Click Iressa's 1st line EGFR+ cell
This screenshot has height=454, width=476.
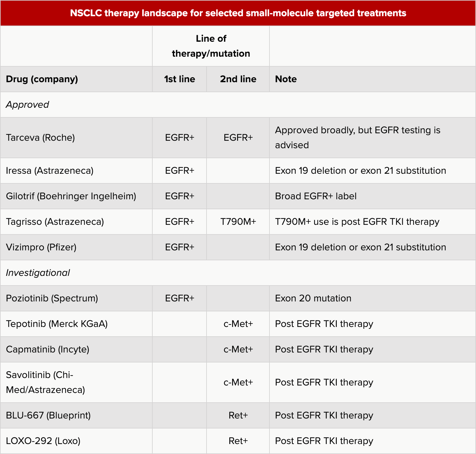click(180, 171)
